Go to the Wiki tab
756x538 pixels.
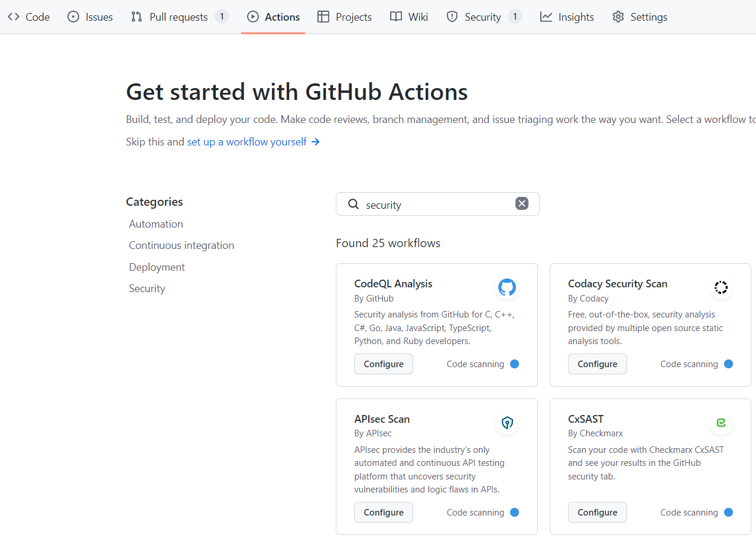pyautogui.click(x=408, y=17)
